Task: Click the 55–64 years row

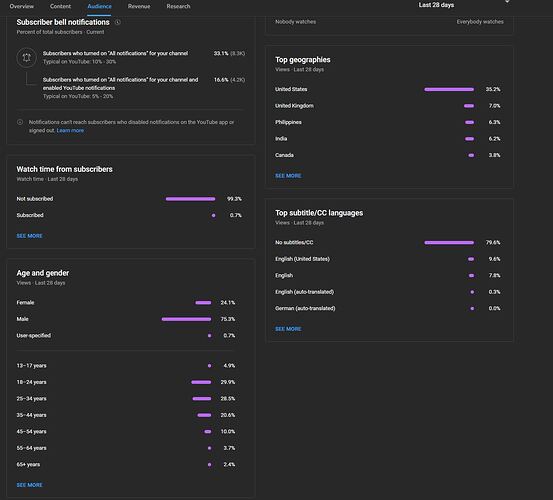Action: (x=126, y=448)
